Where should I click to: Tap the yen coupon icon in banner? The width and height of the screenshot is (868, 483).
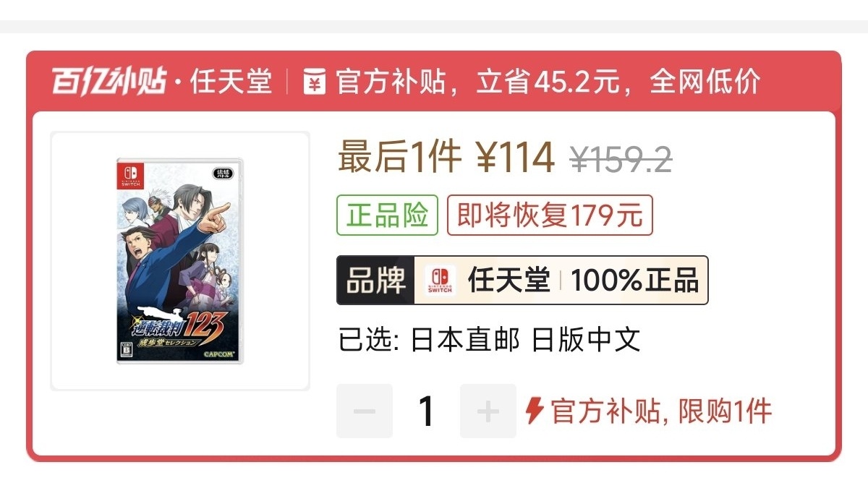pyautogui.click(x=314, y=82)
